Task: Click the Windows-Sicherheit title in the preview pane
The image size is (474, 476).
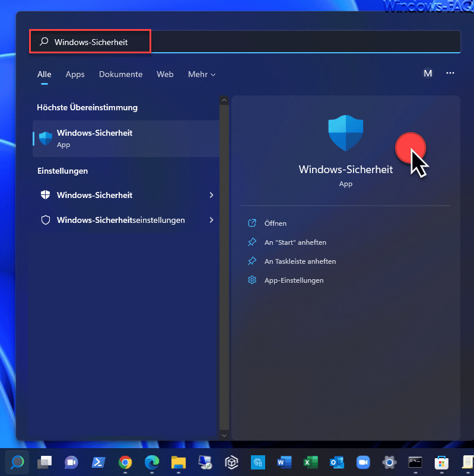Action: tap(346, 170)
